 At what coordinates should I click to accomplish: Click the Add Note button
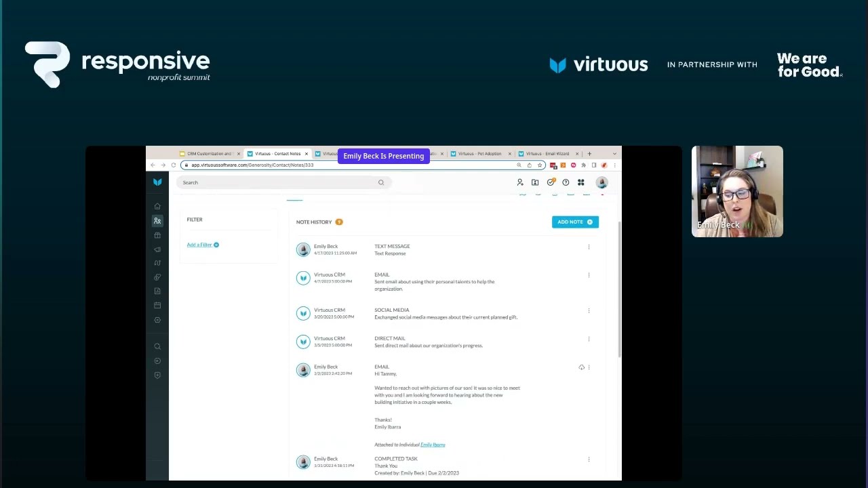point(575,222)
